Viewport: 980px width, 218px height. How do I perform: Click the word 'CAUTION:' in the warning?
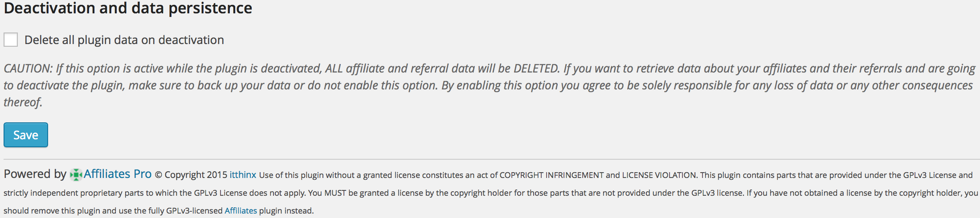pyautogui.click(x=28, y=69)
